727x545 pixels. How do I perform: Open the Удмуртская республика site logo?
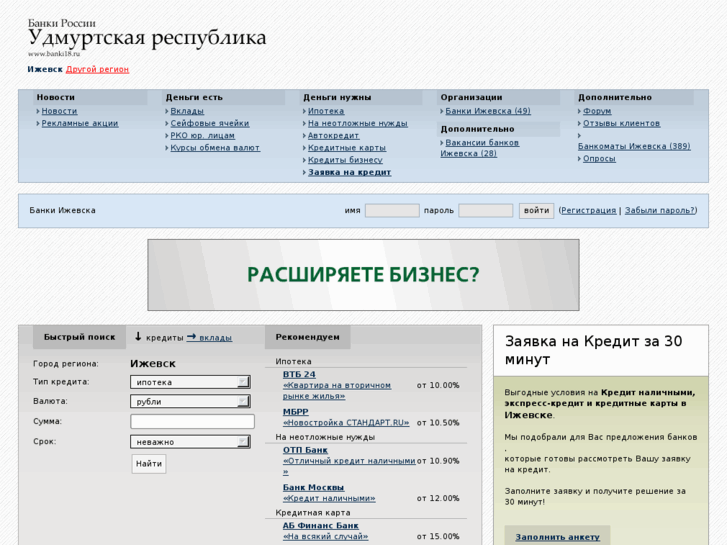click(x=147, y=37)
